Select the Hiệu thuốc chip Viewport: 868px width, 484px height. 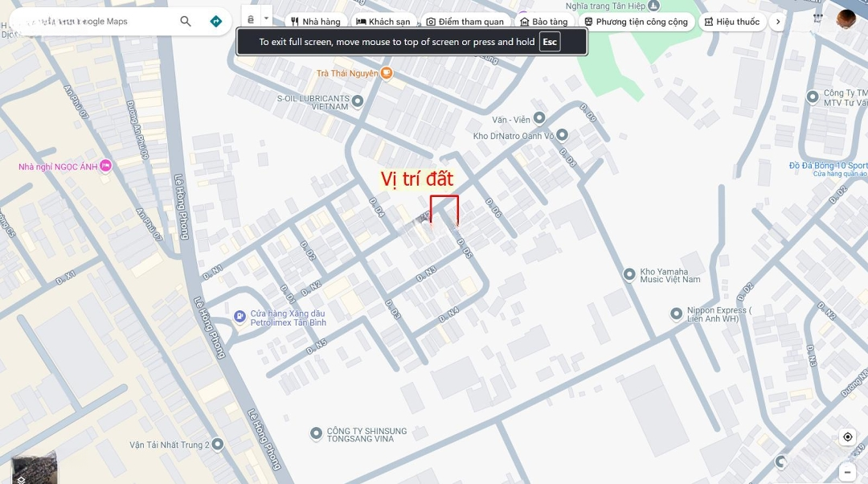point(732,22)
